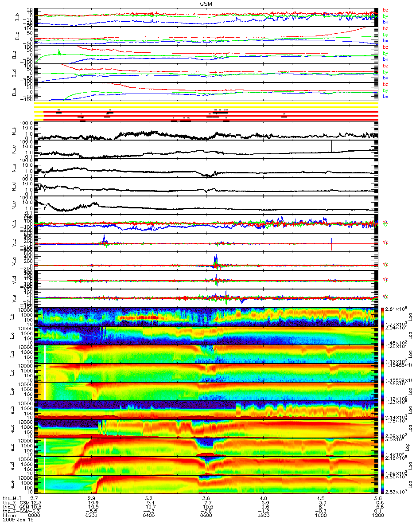The width and height of the screenshot is (412, 532).
Task: Click the MLT value 2.9
Action: [92, 498]
